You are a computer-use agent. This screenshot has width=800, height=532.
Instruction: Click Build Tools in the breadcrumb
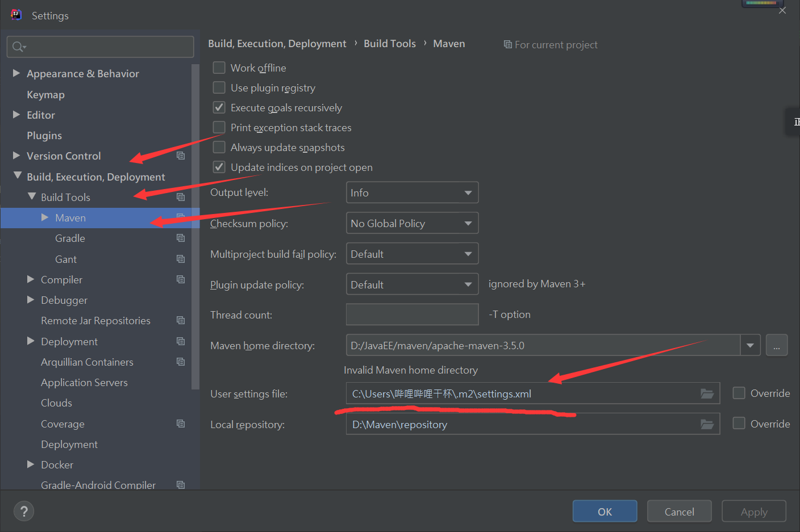coord(390,44)
